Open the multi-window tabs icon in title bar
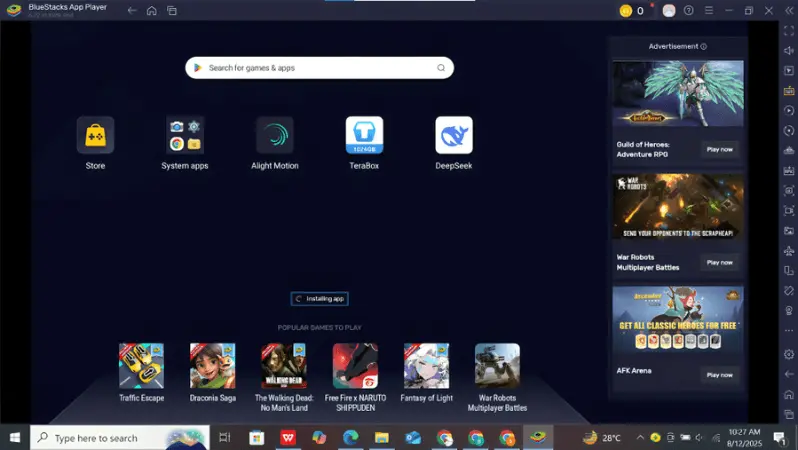Image resolution: width=798 pixels, height=450 pixels. click(172, 10)
